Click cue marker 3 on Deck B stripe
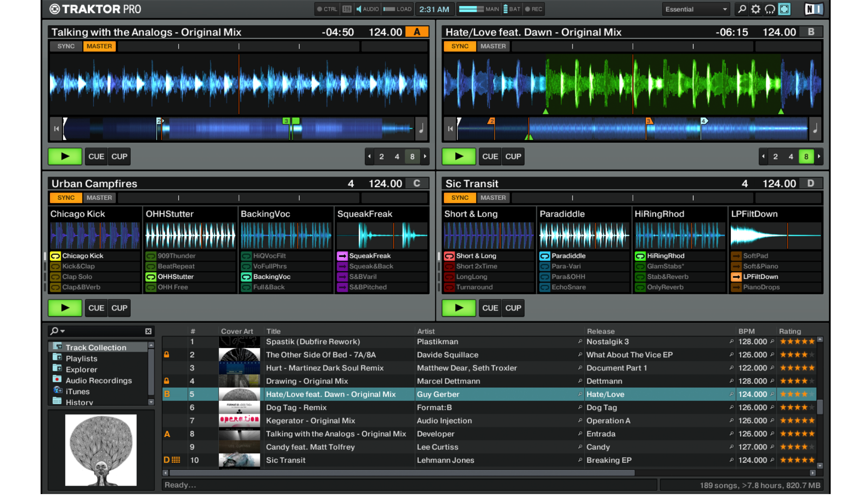Image resolution: width=868 pixels, height=495 pixels. tap(649, 121)
